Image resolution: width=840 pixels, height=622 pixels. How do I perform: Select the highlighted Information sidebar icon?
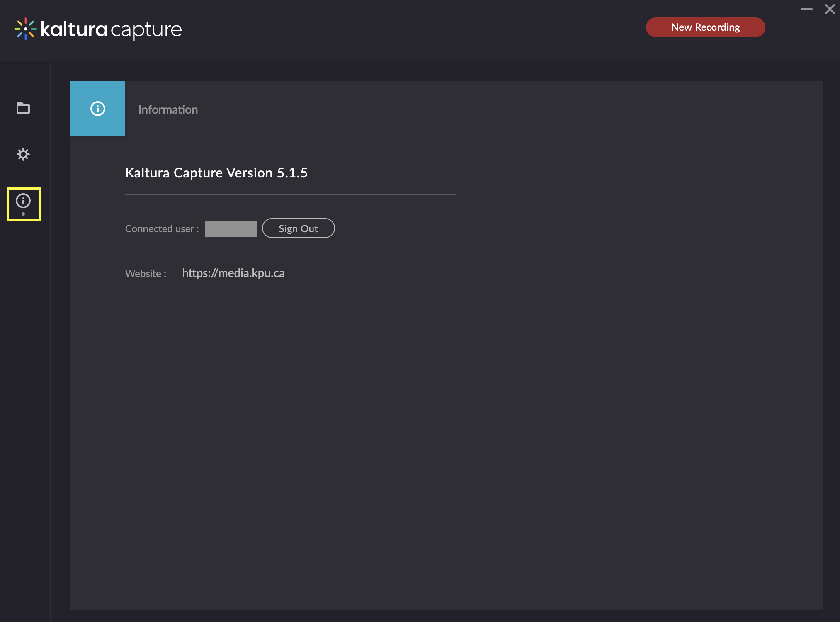coord(23,201)
